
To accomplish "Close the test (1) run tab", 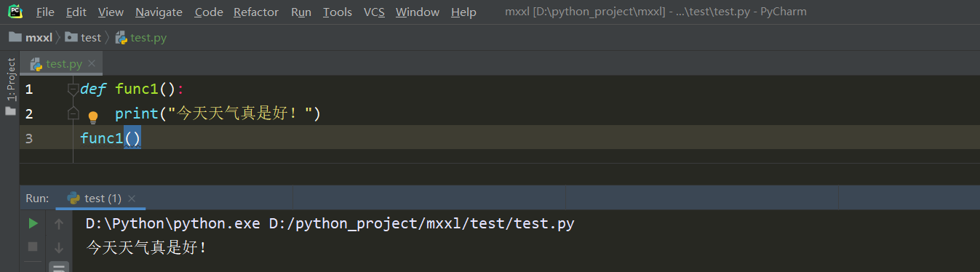I will (x=132, y=199).
